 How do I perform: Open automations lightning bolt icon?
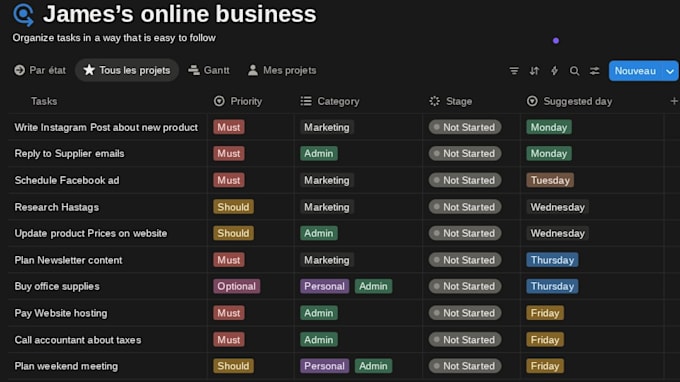(554, 71)
